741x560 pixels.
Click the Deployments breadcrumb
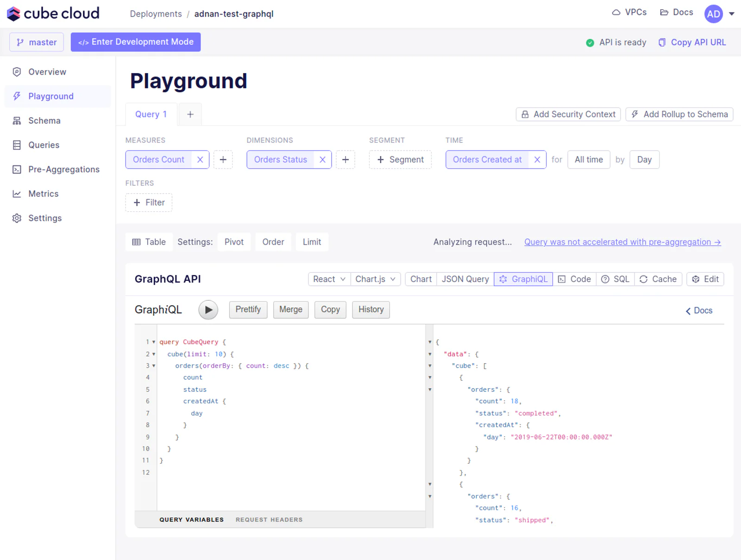click(x=156, y=14)
